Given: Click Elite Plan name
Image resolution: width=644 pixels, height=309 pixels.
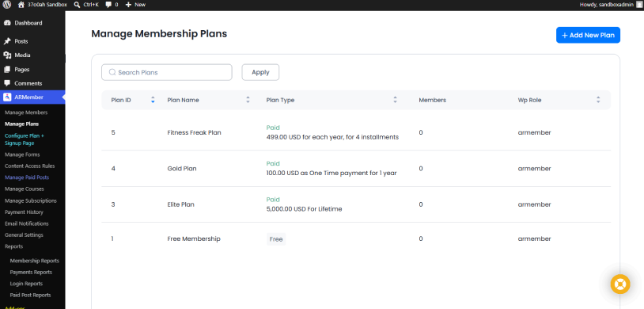Looking at the screenshot, I should pos(181,204).
